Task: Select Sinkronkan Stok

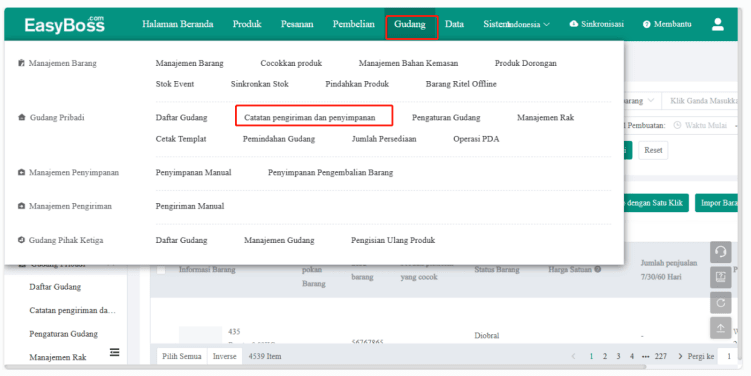Action: coord(260,84)
